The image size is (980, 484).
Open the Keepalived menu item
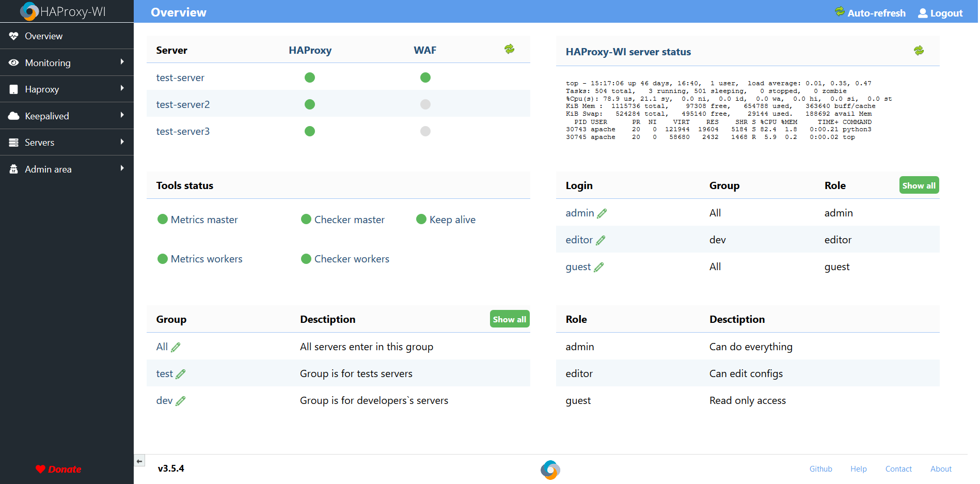click(67, 116)
